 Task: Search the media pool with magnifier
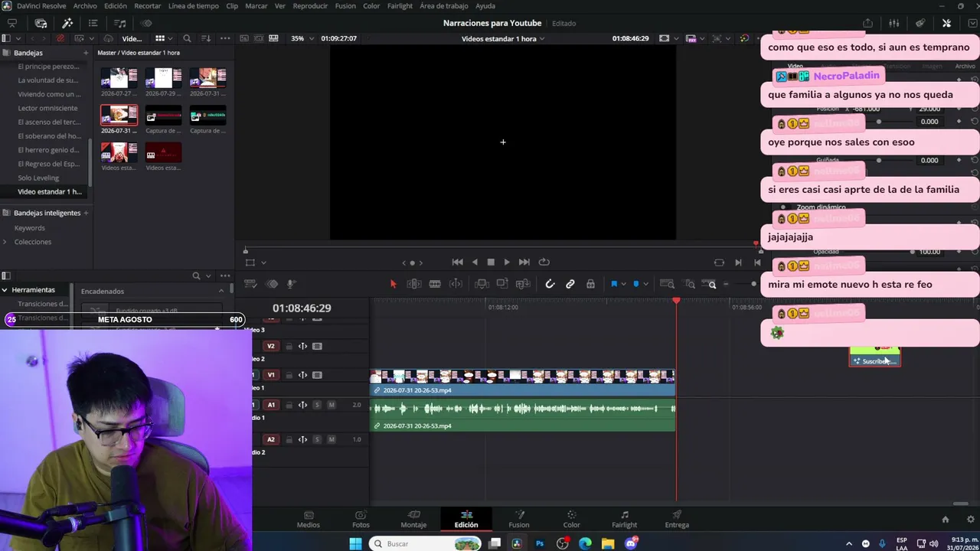(187, 38)
